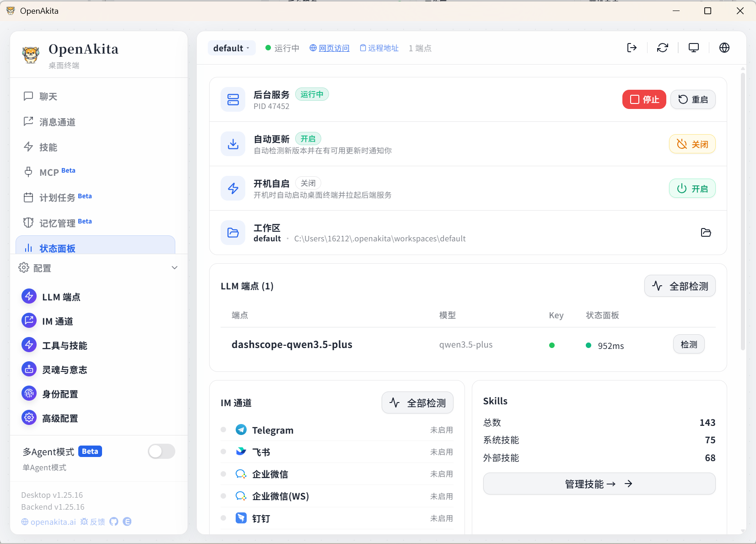This screenshot has width=756, height=544.
Task: Click the 钉钉 channel icon
Action: pos(241,518)
